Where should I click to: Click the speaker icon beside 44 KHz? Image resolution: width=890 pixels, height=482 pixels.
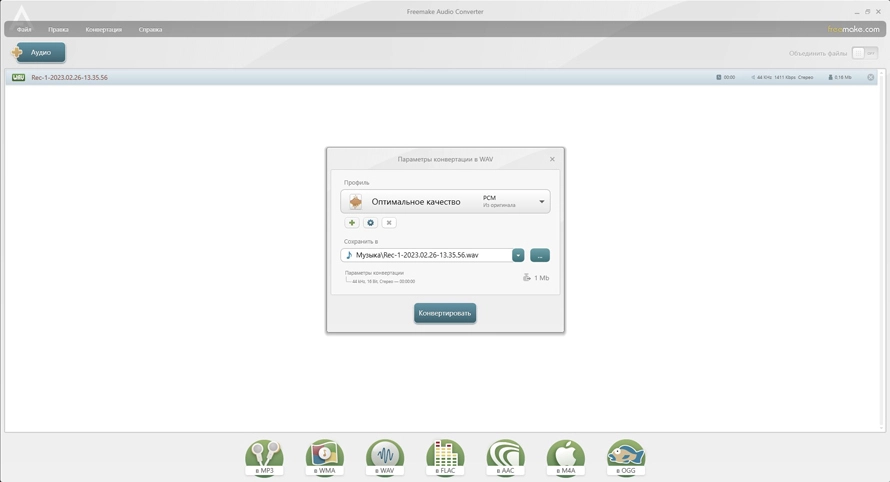tap(753, 77)
